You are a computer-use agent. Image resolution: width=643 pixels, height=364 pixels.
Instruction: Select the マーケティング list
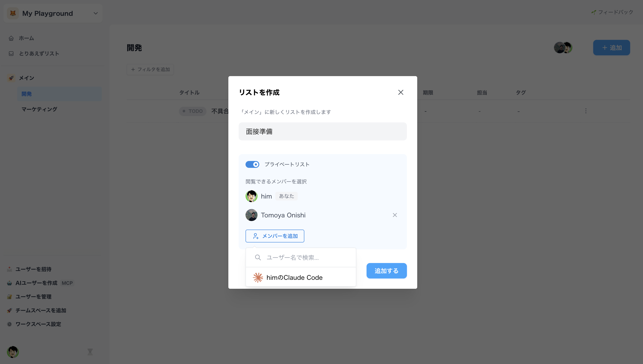39,109
